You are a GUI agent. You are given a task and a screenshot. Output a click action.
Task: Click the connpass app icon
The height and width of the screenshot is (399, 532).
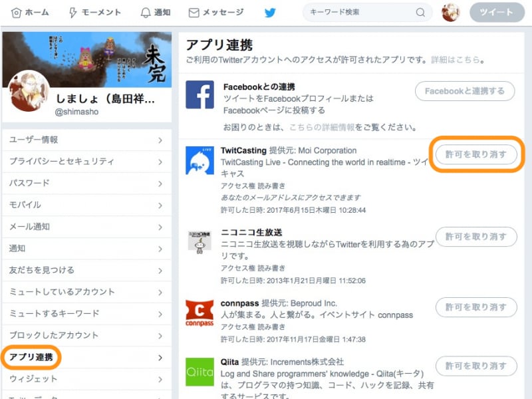[200, 313]
